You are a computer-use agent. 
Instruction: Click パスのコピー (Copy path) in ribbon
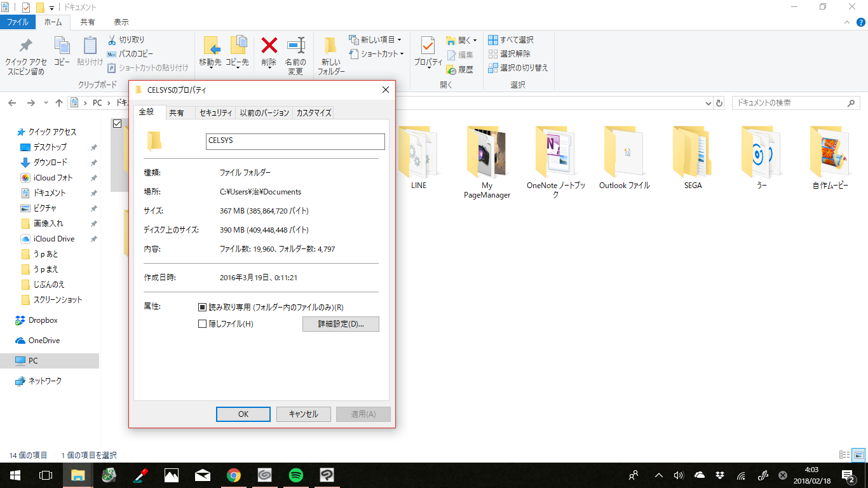coord(130,54)
